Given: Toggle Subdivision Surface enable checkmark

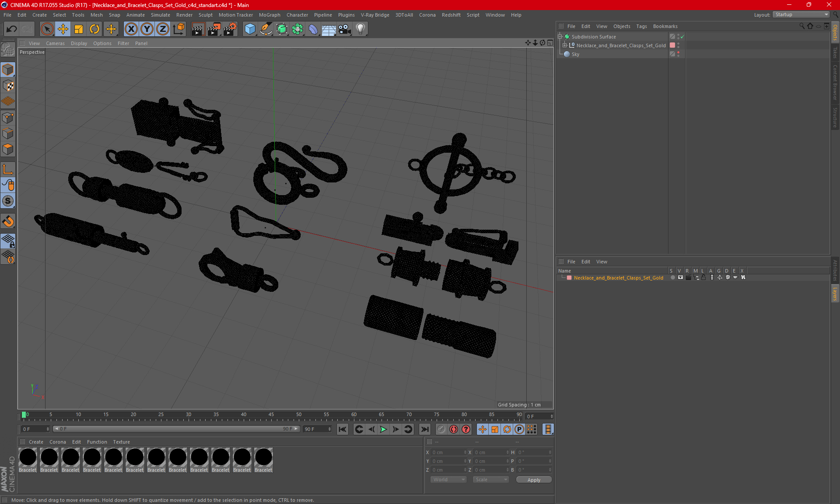Looking at the screenshot, I should (682, 37).
